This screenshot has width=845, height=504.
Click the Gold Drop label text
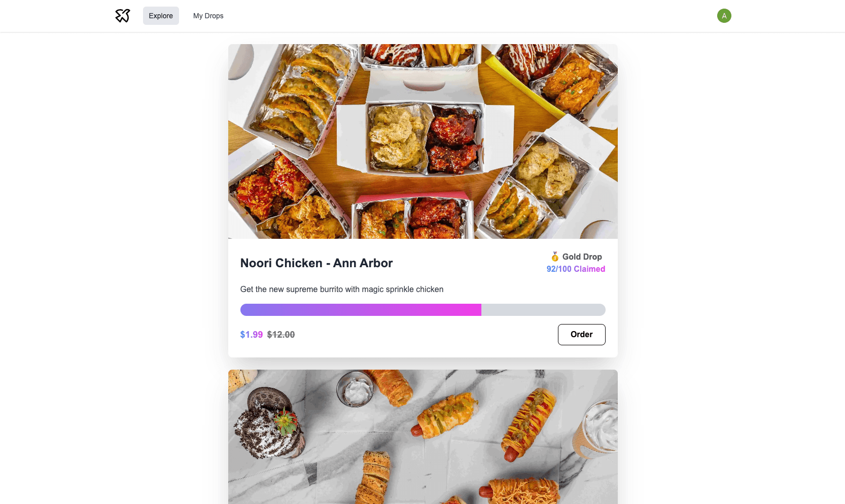(582, 257)
